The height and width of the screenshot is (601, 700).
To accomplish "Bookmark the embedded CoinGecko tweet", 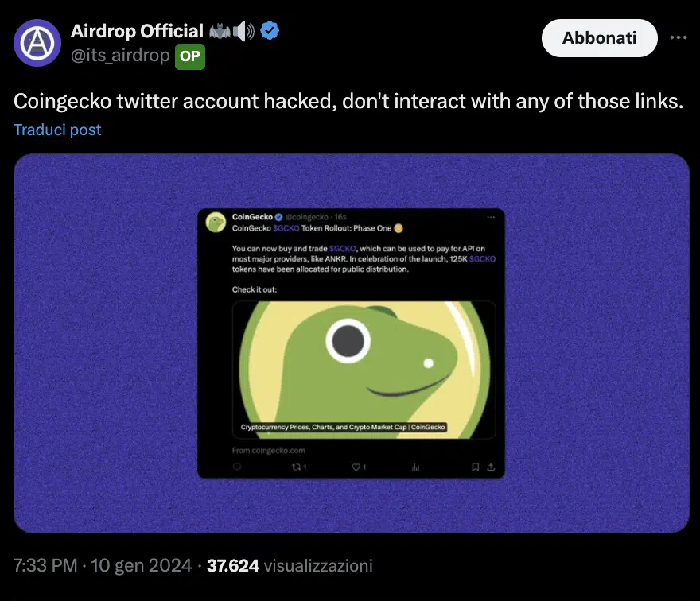I will point(476,467).
